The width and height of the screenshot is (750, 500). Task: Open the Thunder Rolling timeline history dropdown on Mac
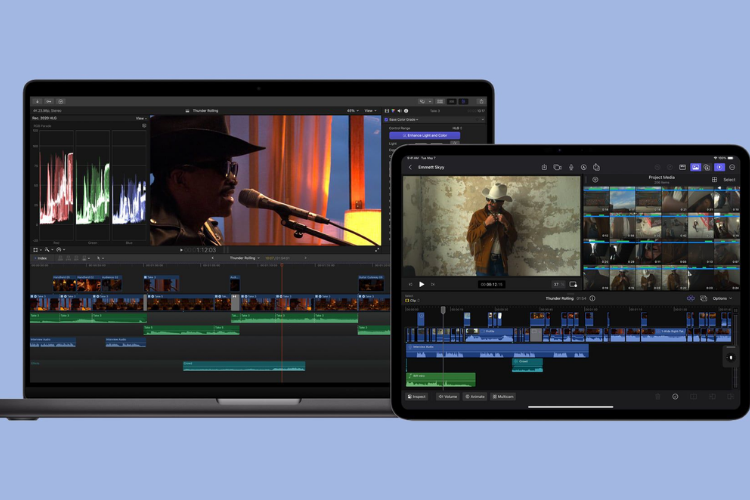point(244,258)
